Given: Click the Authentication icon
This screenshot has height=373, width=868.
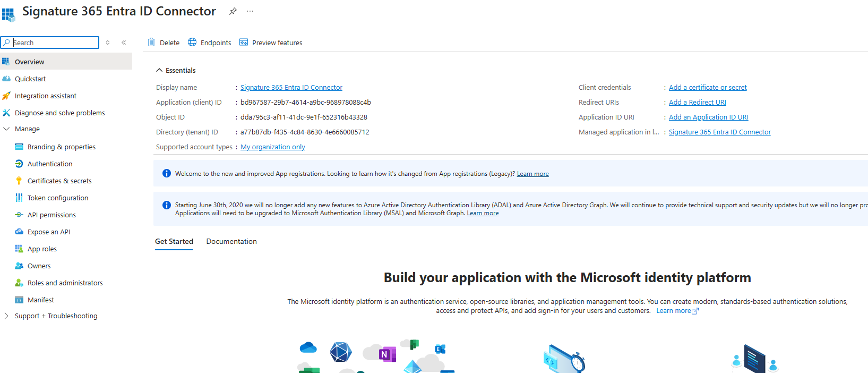Looking at the screenshot, I should [19, 164].
